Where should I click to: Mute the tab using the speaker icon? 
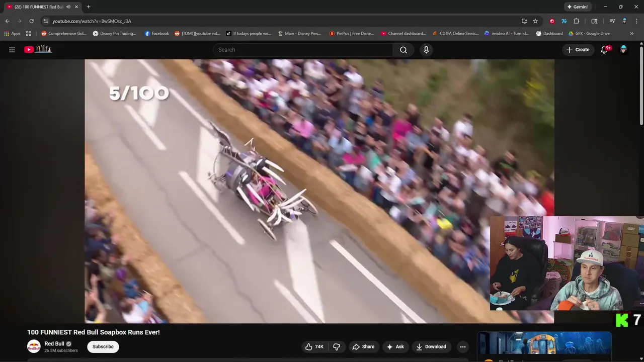click(68, 7)
